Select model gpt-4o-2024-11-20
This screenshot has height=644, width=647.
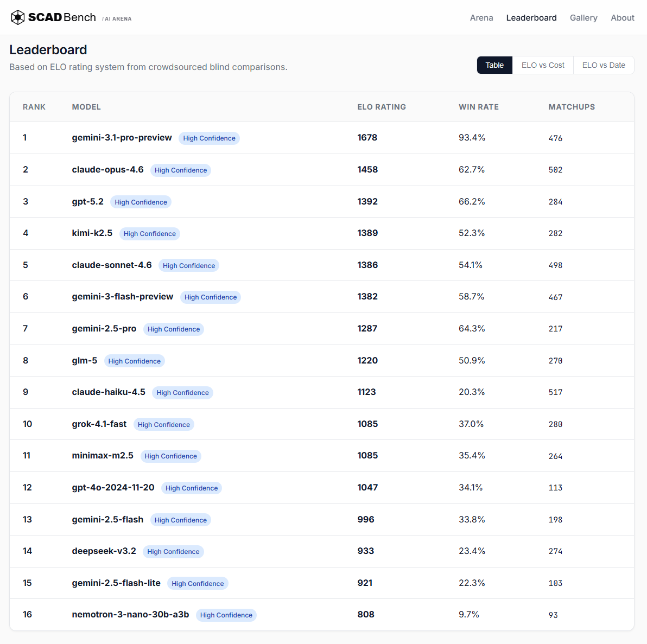113,488
